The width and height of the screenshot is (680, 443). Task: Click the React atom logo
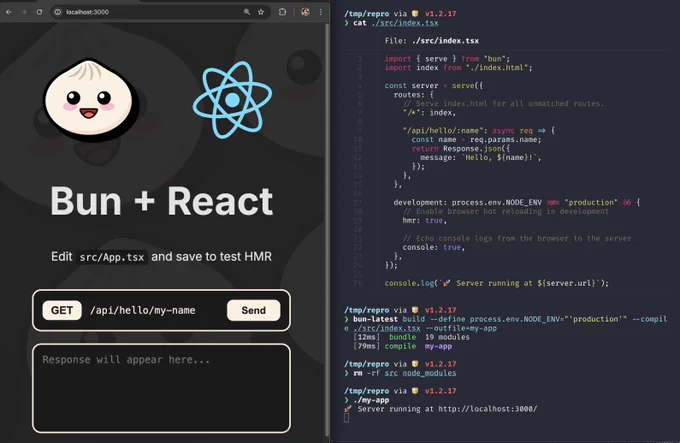tap(232, 100)
